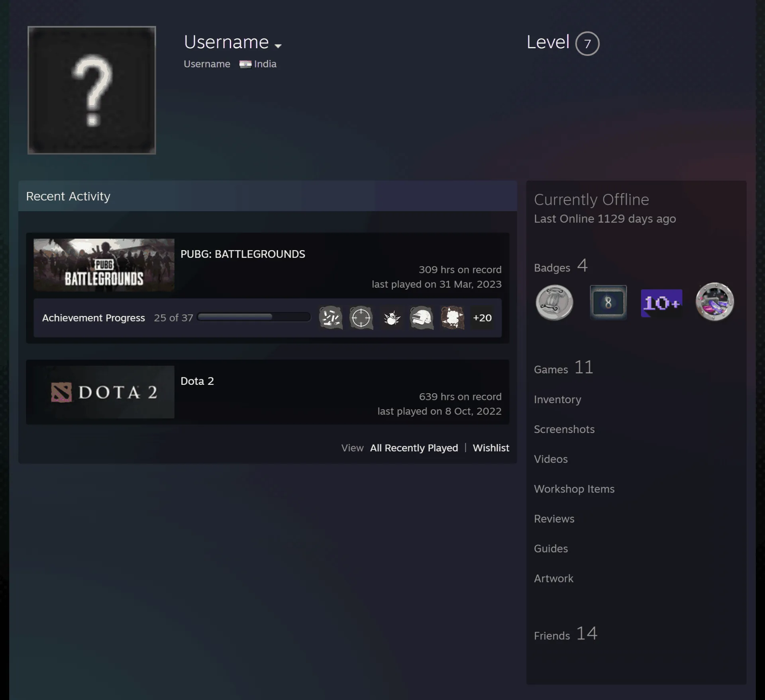Click the 'Currently Offline' status text
This screenshot has width=765, height=700.
(591, 200)
